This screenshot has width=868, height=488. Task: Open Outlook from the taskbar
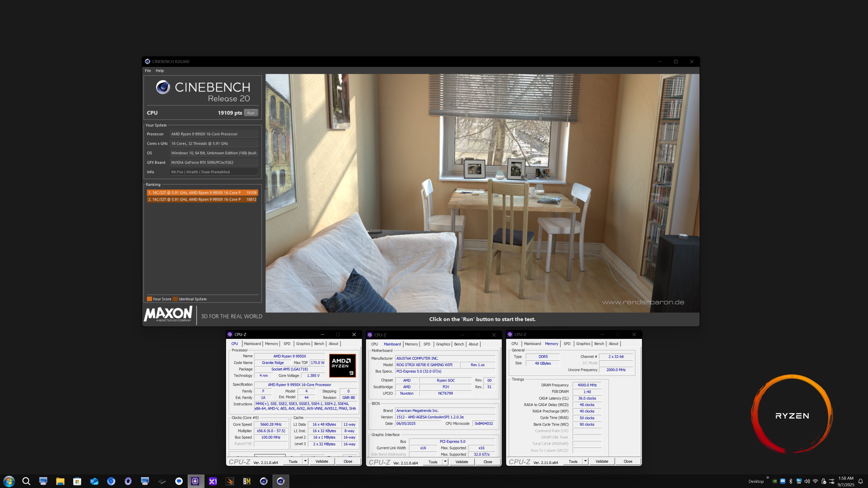point(94,481)
